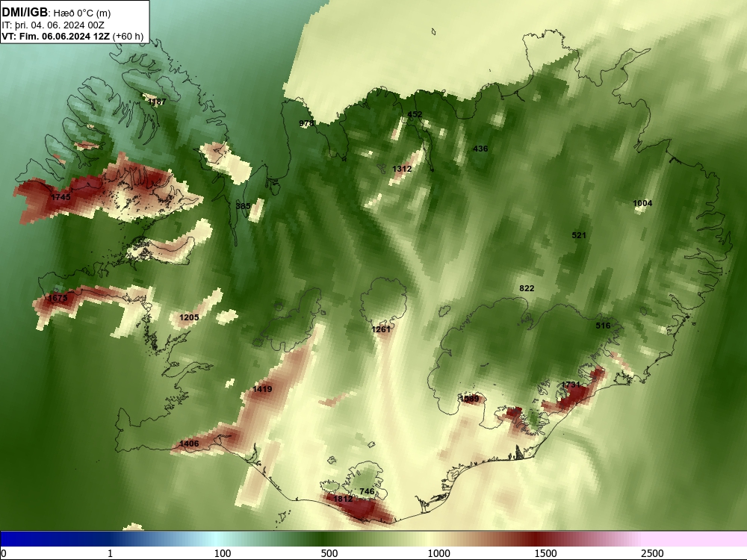Screen dimensions: 747x560
Task: Click the legend value 500
Action: (329, 553)
